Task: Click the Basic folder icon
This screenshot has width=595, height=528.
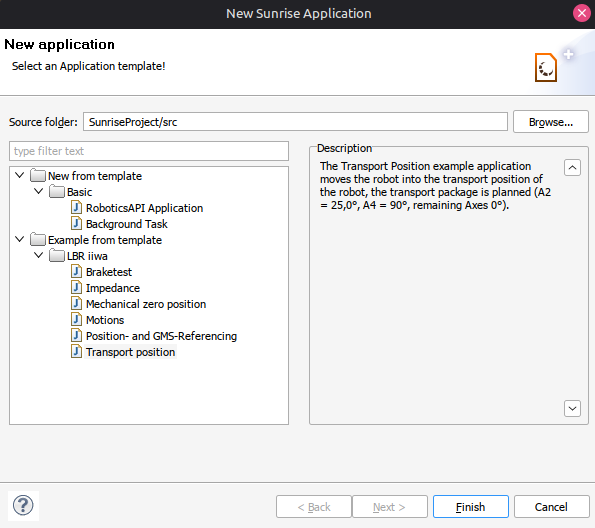Action: [57, 192]
